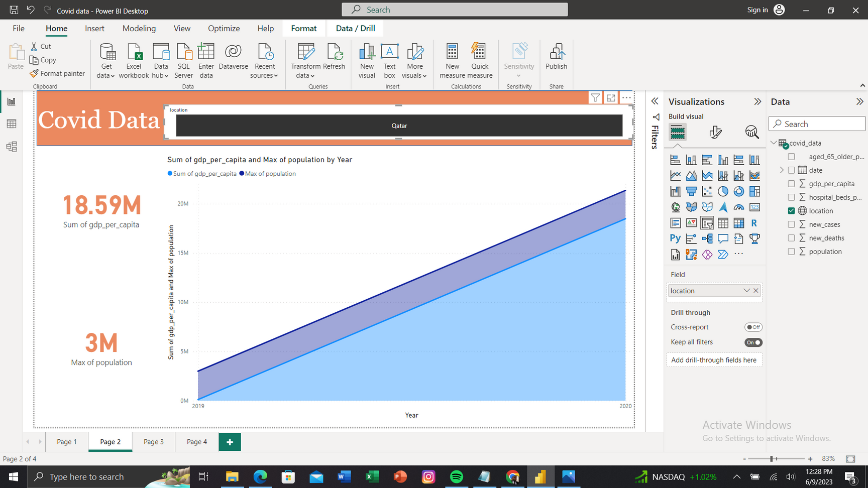Open the Format visual paintbrush tab
Image resolution: width=868 pixels, height=488 pixels.
tap(715, 132)
